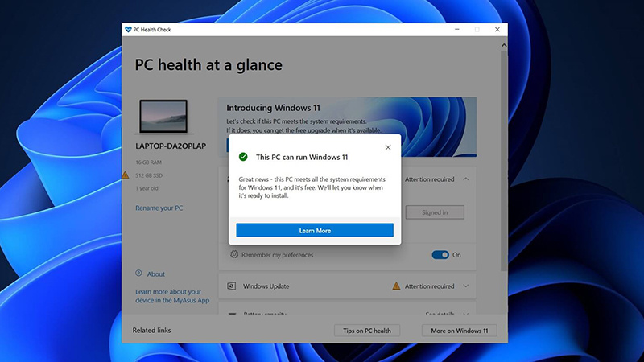
Task: Click the Remember my preferences gear icon
Action: click(x=234, y=254)
